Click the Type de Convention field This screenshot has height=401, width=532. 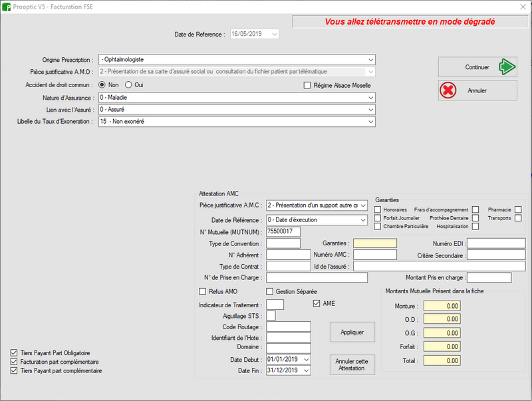[x=283, y=243]
